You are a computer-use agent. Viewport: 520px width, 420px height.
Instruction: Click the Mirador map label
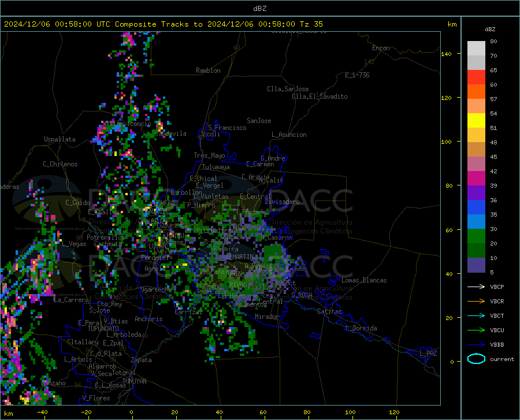tap(266, 317)
